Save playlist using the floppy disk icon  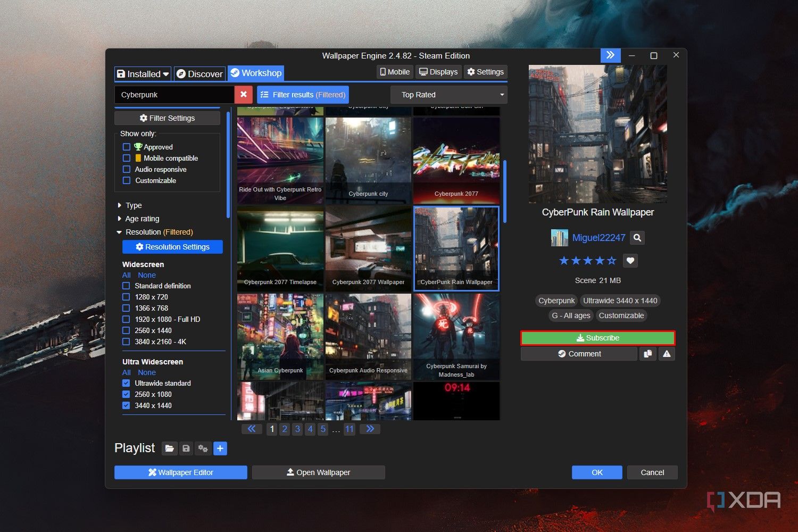pos(186,448)
